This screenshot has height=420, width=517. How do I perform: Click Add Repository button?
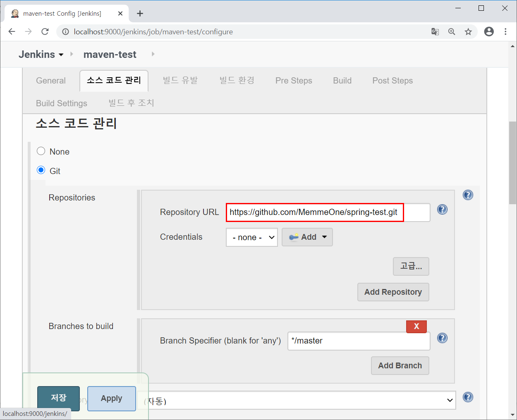(393, 292)
